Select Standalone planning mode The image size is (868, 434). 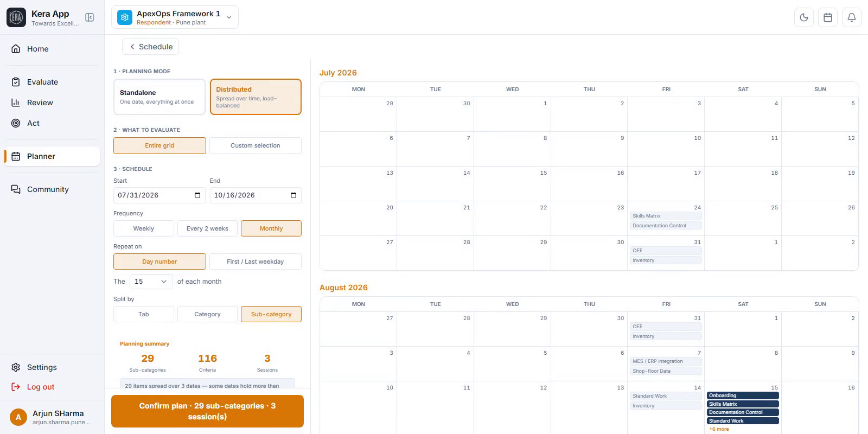coord(159,97)
